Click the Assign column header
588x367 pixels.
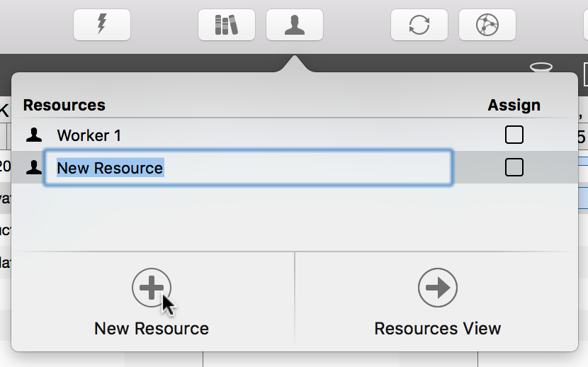coord(514,105)
